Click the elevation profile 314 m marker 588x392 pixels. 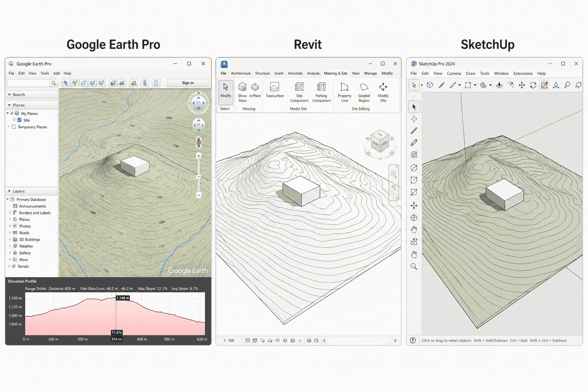click(x=117, y=339)
